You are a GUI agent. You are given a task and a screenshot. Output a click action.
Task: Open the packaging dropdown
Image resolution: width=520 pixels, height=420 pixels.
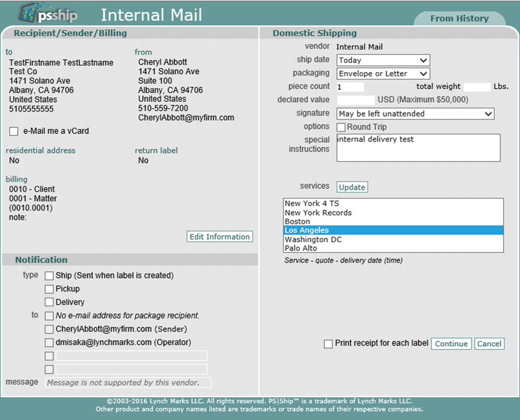[x=383, y=74]
